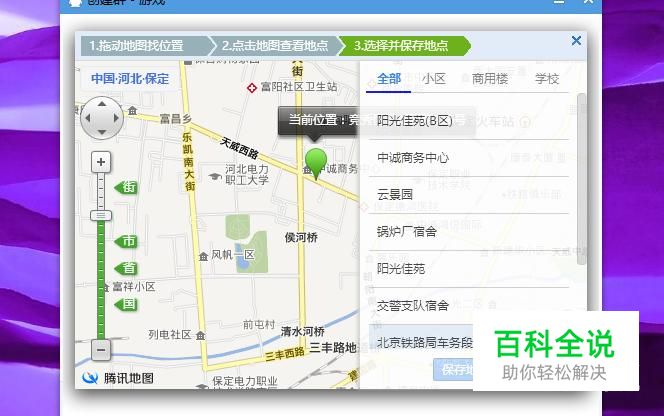The image size is (664, 416).
Task: Jump to province level with the 省 tag
Action: pyautogui.click(x=126, y=268)
